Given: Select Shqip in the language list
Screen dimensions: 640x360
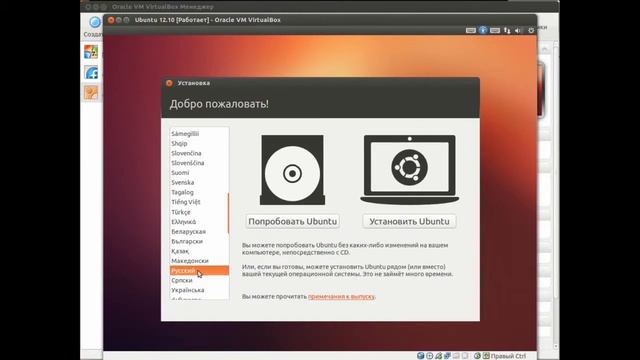Looking at the screenshot, I should point(199,143).
